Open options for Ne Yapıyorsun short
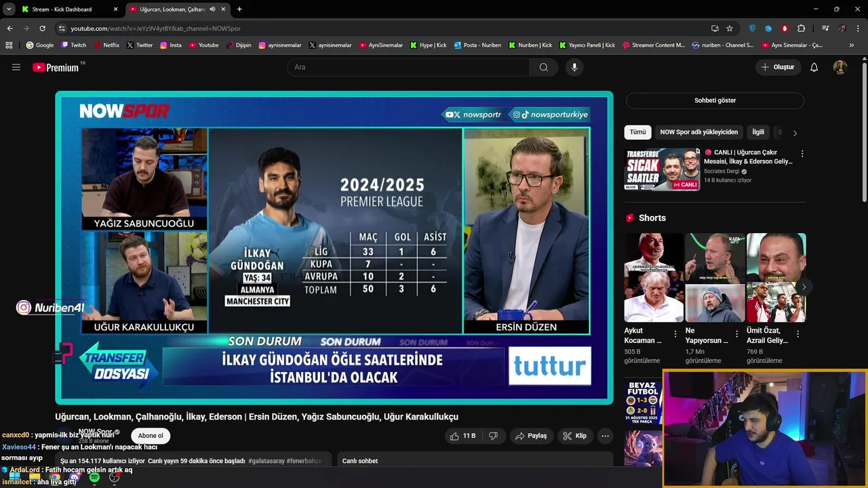 click(737, 334)
